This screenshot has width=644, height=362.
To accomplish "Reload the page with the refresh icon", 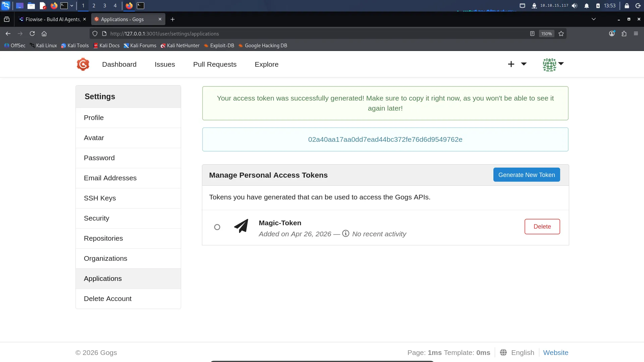I will 32,34.
